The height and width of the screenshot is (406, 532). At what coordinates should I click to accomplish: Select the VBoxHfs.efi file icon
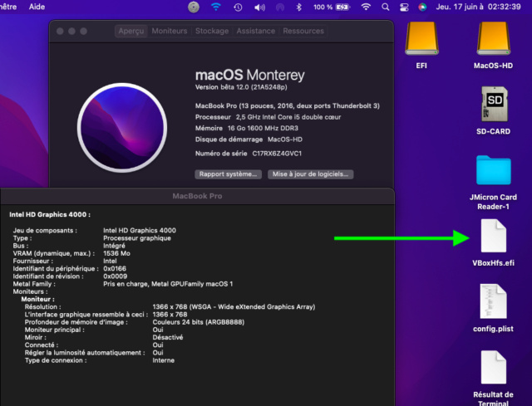493,236
